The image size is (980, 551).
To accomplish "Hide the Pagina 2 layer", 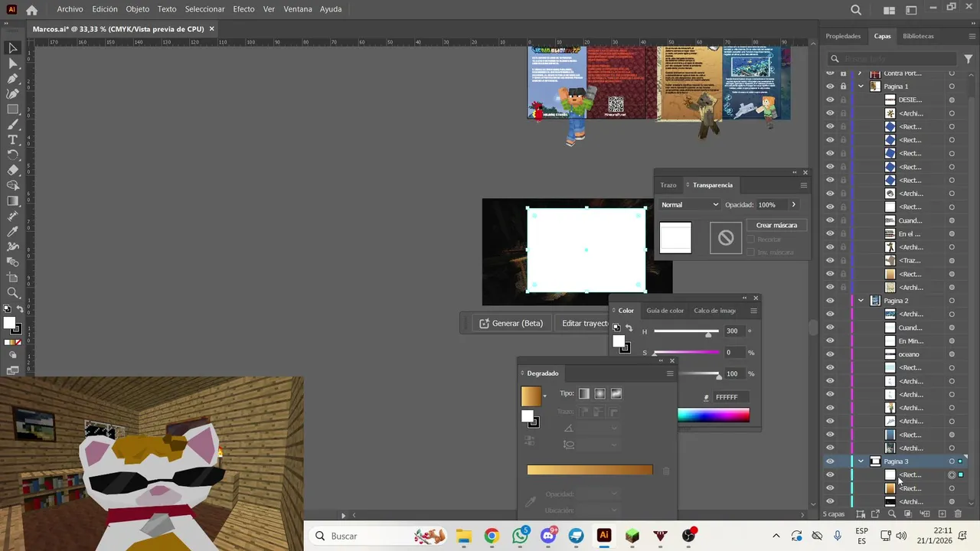I will click(830, 301).
